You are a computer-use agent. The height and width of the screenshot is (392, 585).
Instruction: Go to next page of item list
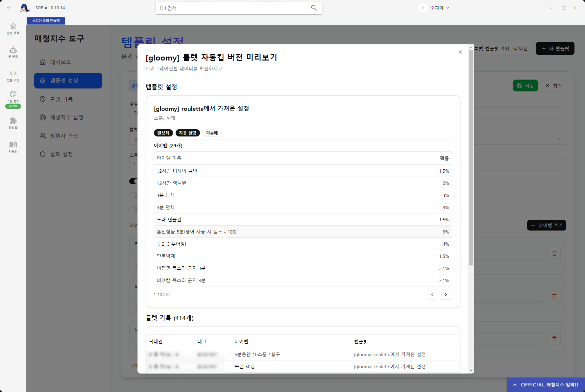click(x=446, y=294)
